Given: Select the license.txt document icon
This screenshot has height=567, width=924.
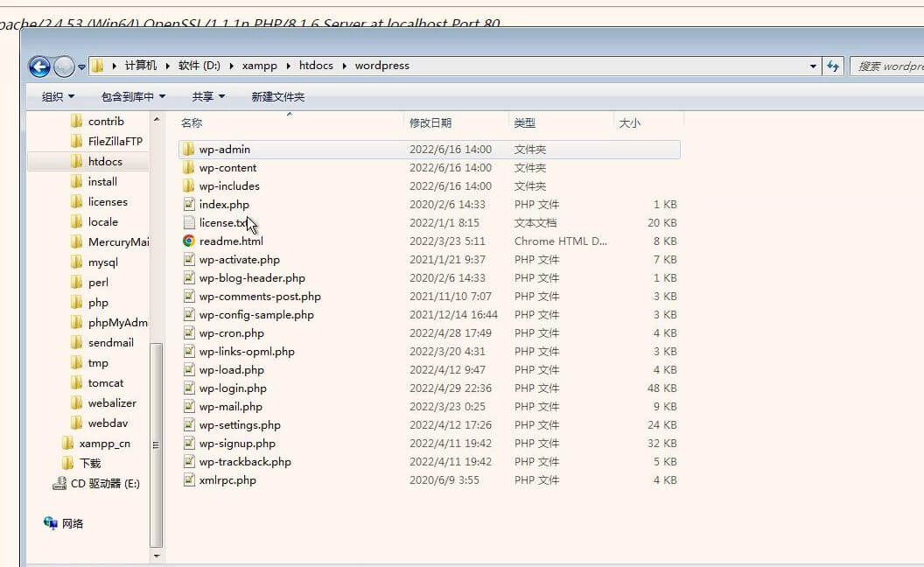Looking at the screenshot, I should (189, 222).
